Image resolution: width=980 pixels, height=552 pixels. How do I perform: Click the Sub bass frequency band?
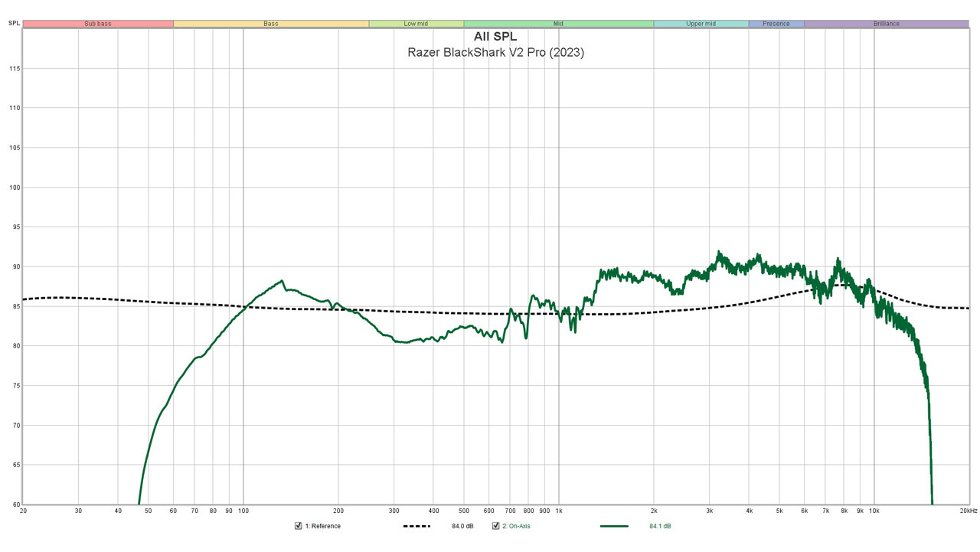point(98,24)
